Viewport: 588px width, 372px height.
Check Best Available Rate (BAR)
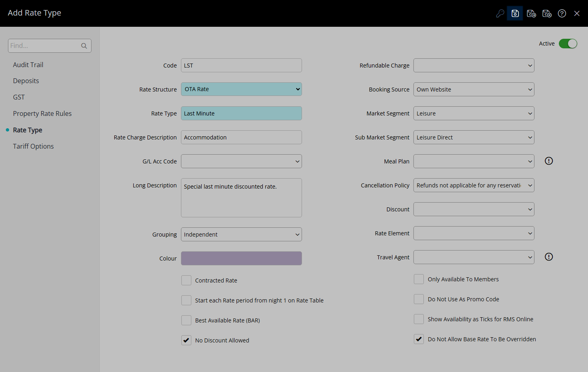point(186,320)
